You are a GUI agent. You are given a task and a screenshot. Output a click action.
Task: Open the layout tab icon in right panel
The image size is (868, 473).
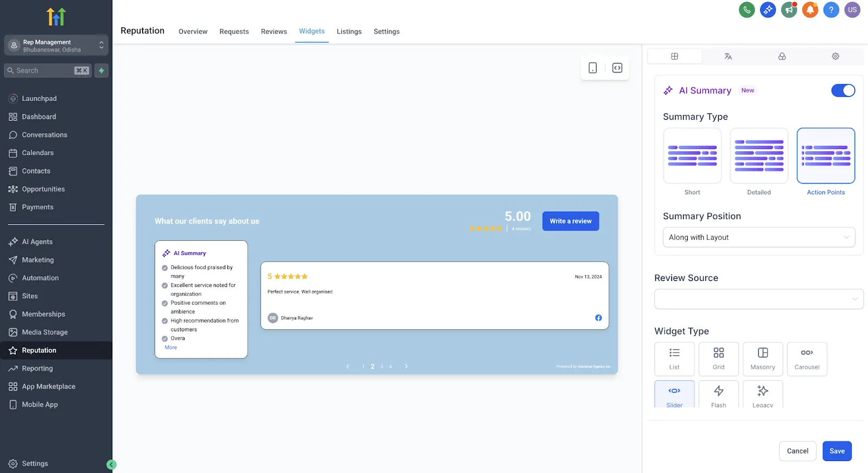674,56
